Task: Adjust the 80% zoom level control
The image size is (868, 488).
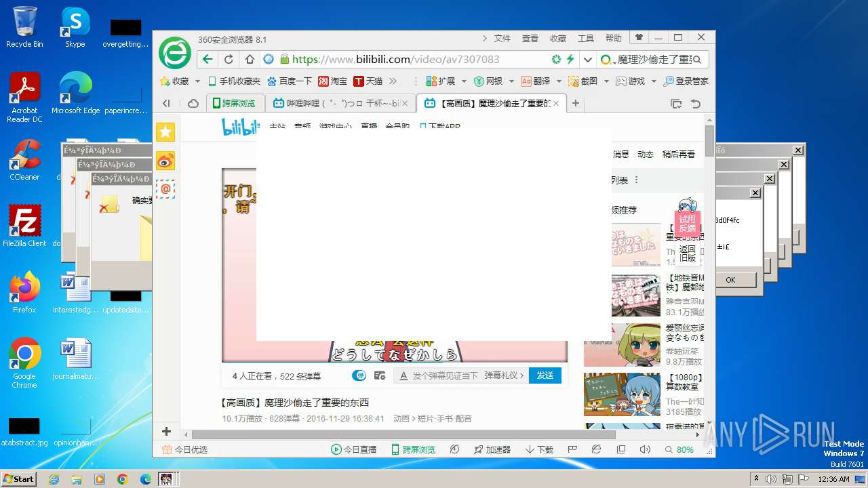Action: [x=679, y=449]
